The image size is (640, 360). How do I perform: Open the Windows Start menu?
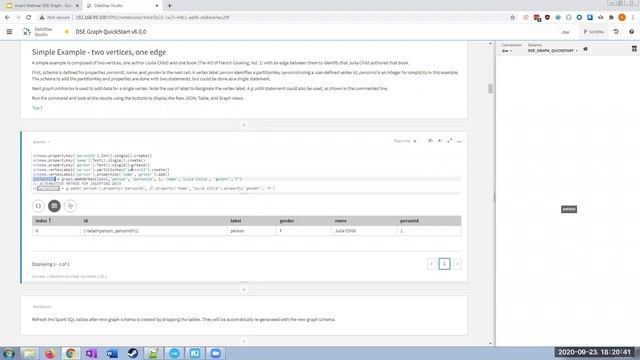coord(9,353)
